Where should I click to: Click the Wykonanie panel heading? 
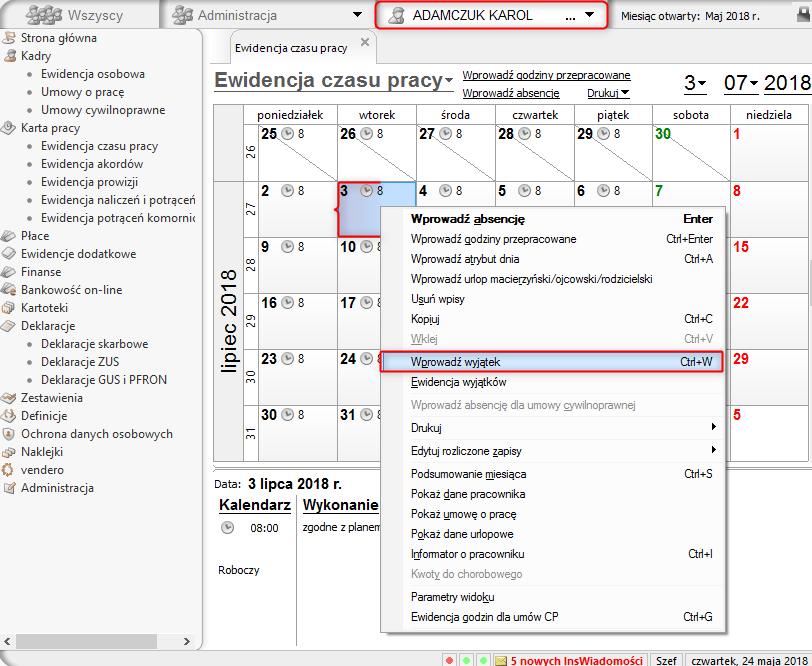(341, 505)
